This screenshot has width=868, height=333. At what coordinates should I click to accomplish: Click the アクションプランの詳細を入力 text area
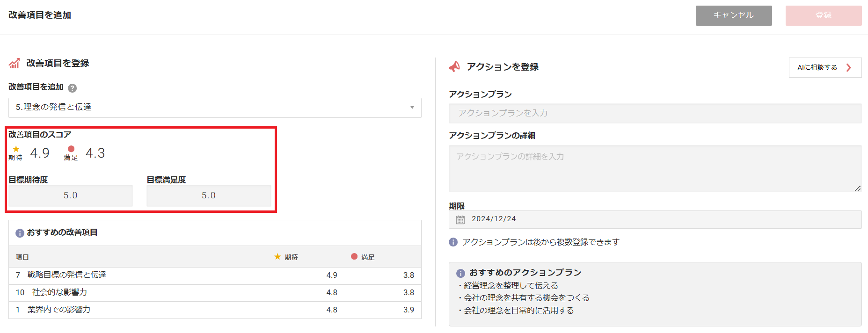655,168
